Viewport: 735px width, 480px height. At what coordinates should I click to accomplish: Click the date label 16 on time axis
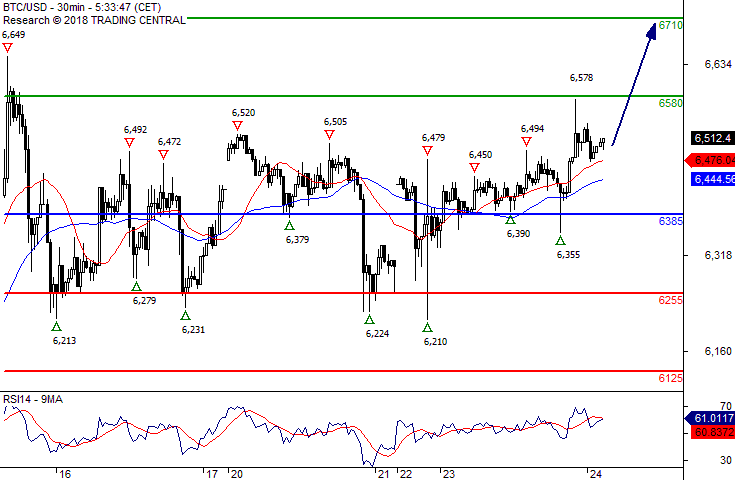[65, 474]
